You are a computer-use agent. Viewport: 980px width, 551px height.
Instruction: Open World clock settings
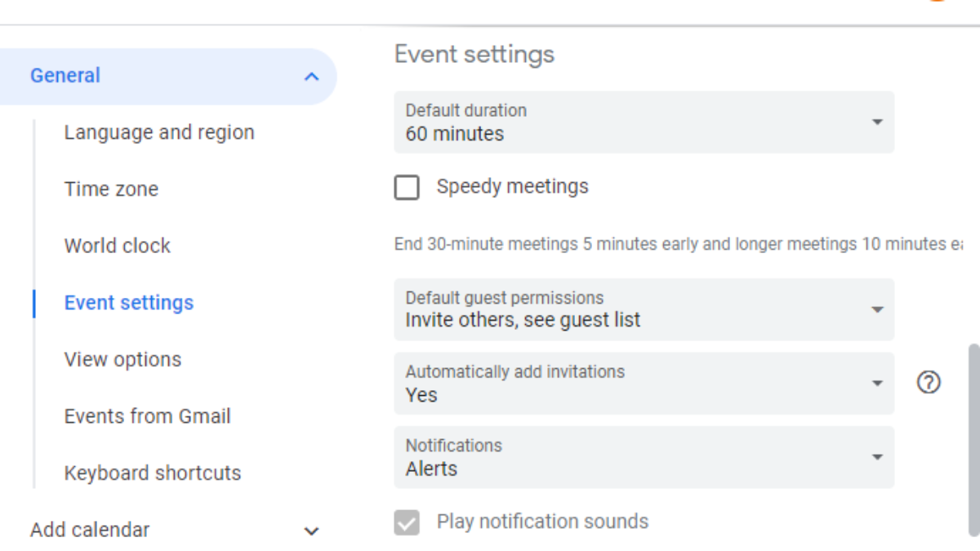point(118,246)
